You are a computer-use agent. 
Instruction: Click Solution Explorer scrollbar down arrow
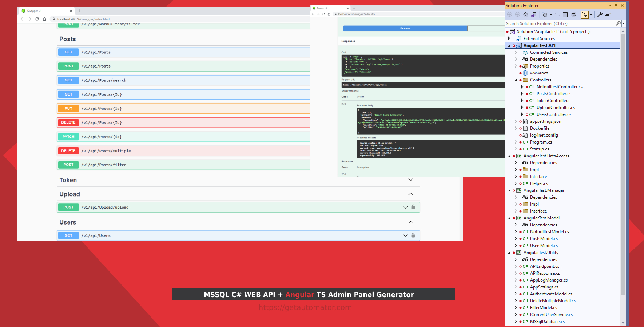point(623,322)
